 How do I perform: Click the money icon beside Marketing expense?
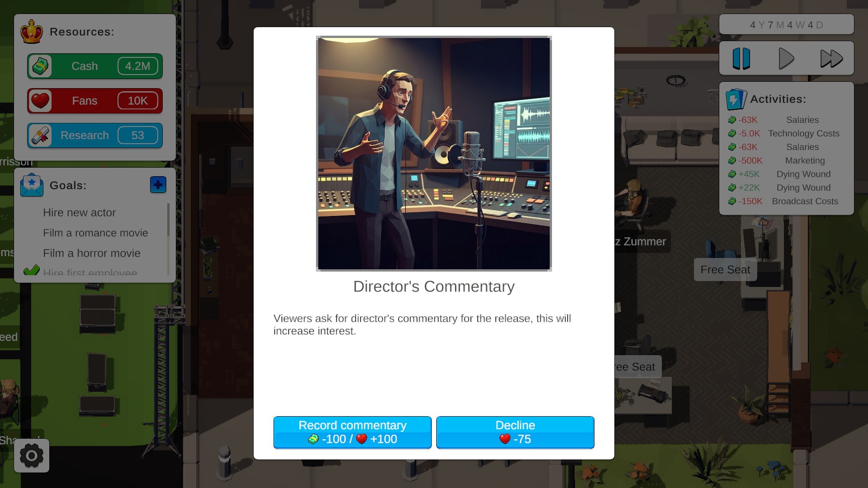pyautogui.click(x=732, y=160)
